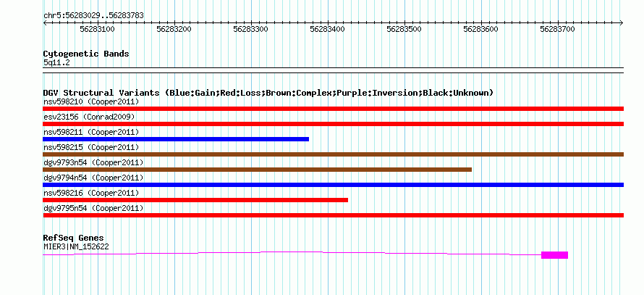Open the dgv9795n54 (Cooper2011) label
Viewport: 644px width, 295px height.
(x=93, y=208)
